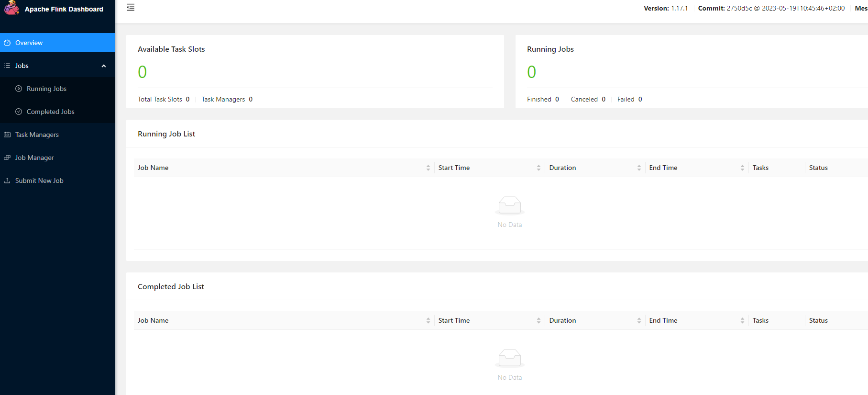Viewport: 868px width, 395px height.
Task: Click the Completed Jobs check-circle icon
Action: (19, 112)
